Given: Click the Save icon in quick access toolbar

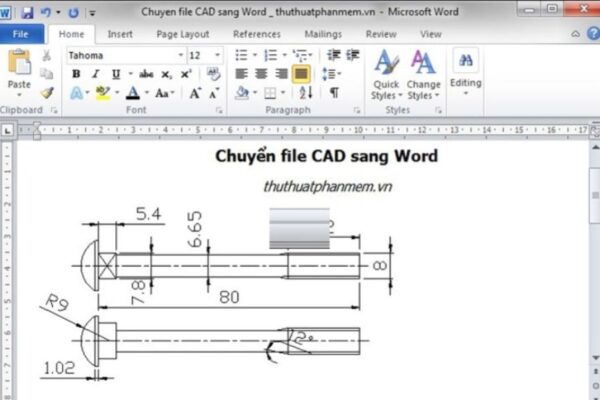Looking at the screenshot, I should [x=27, y=13].
